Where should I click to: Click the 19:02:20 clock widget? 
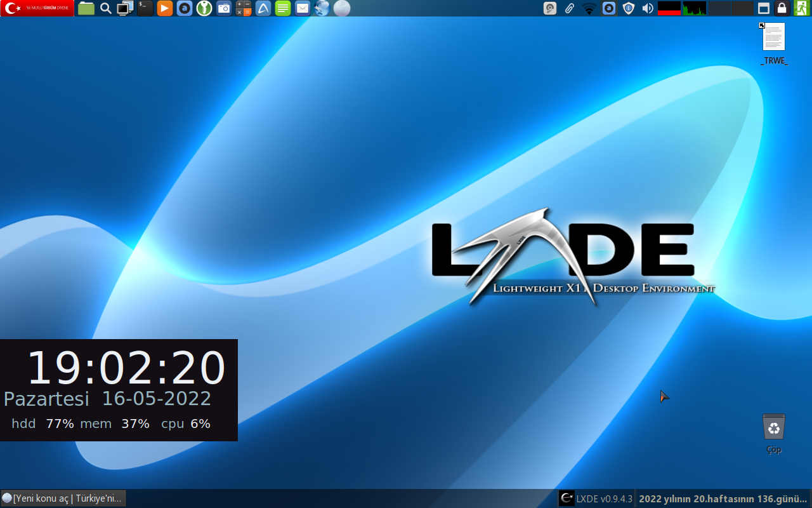tap(126, 368)
